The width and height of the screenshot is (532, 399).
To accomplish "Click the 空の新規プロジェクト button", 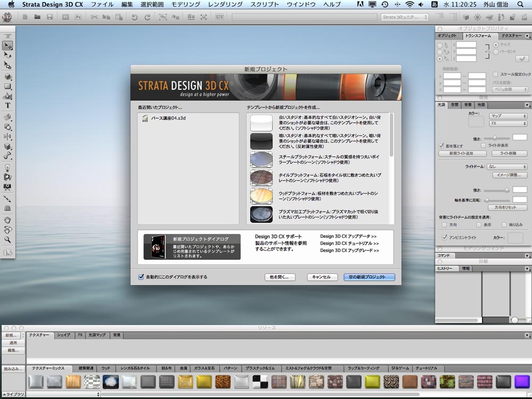I will [369, 277].
